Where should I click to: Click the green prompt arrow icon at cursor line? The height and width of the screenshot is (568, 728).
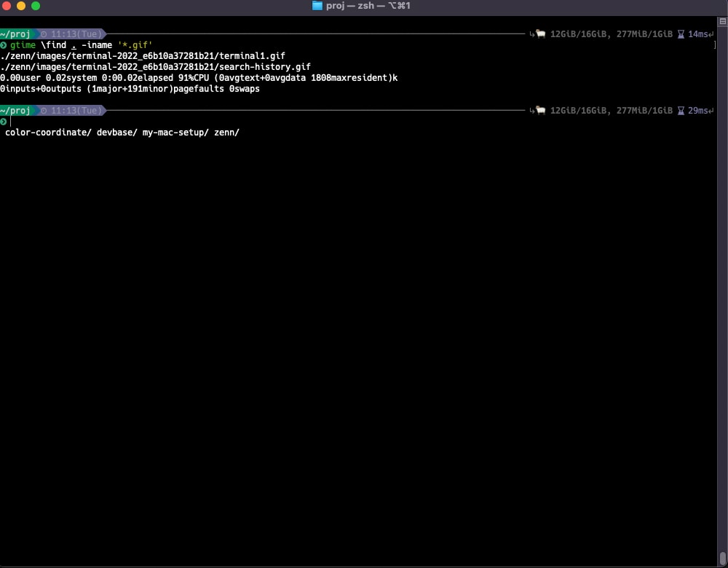pyautogui.click(x=3, y=122)
